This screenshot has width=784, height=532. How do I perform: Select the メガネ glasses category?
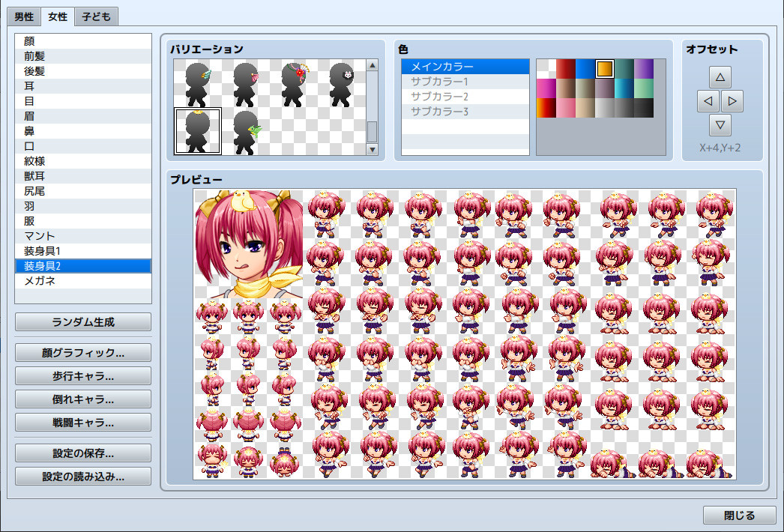[82, 280]
